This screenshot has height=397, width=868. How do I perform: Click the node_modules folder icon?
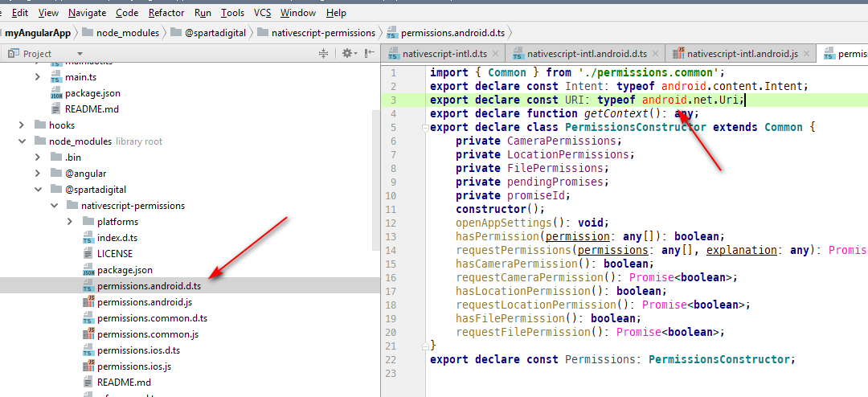click(x=39, y=141)
